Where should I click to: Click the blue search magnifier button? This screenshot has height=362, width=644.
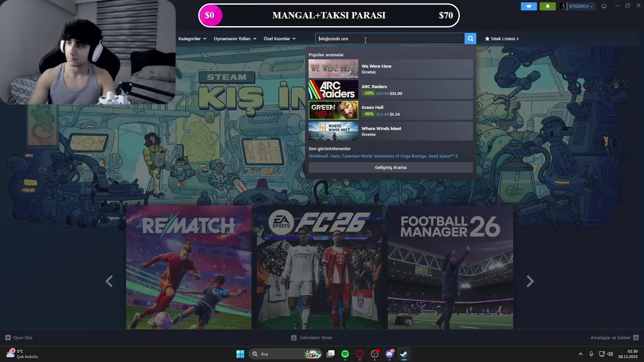tap(470, 39)
